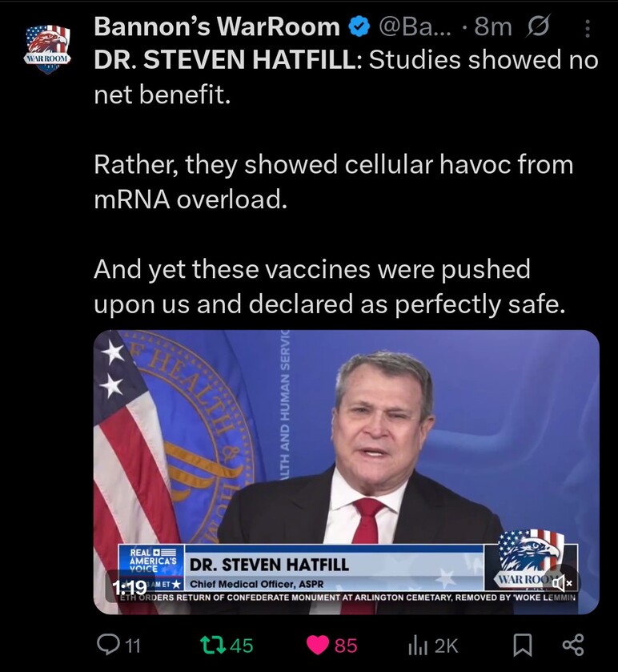Repost using the green retweet icon

[213, 645]
